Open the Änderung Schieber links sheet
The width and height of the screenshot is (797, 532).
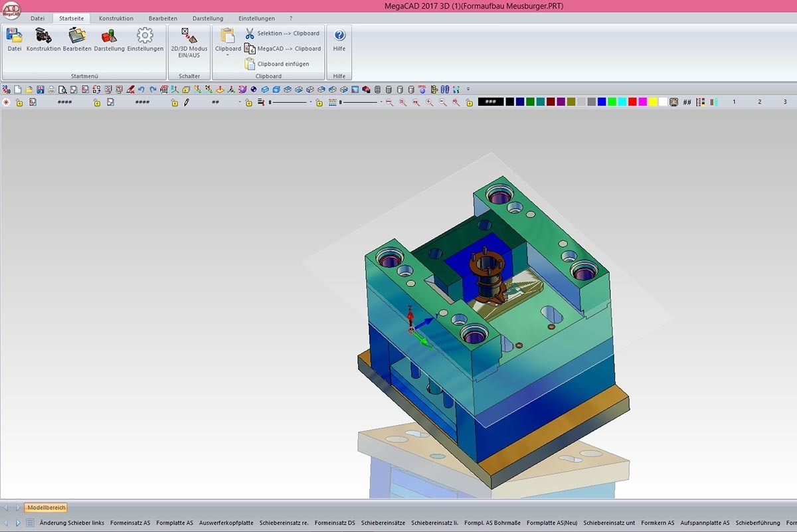click(x=72, y=523)
